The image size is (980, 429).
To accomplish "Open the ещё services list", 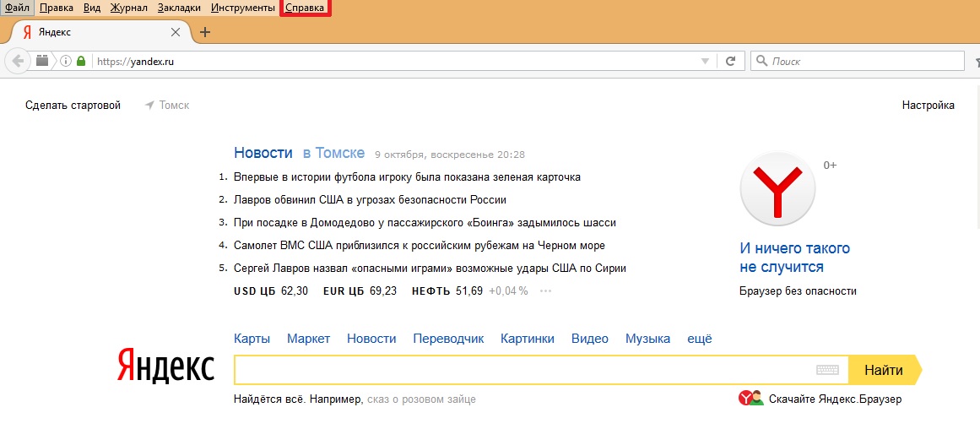I will [x=700, y=339].
